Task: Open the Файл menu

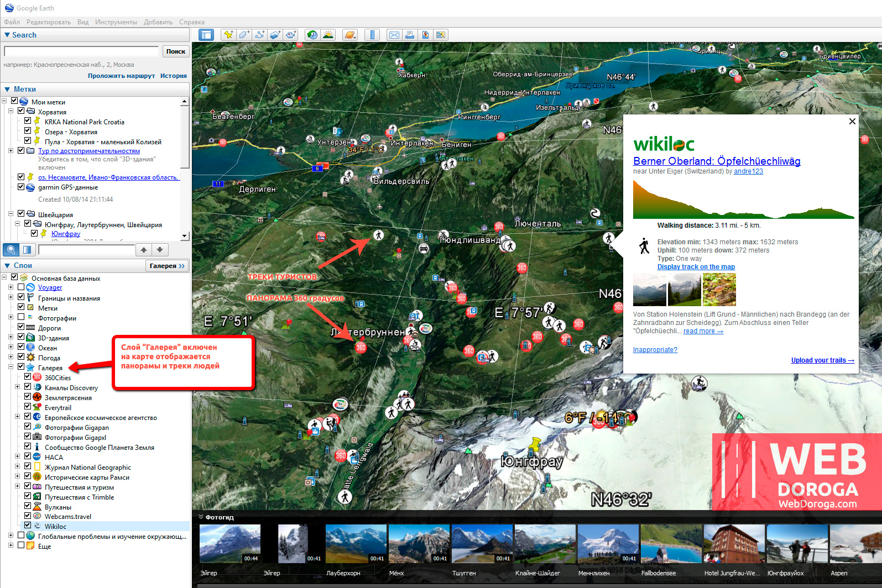Action: (12, 22)
